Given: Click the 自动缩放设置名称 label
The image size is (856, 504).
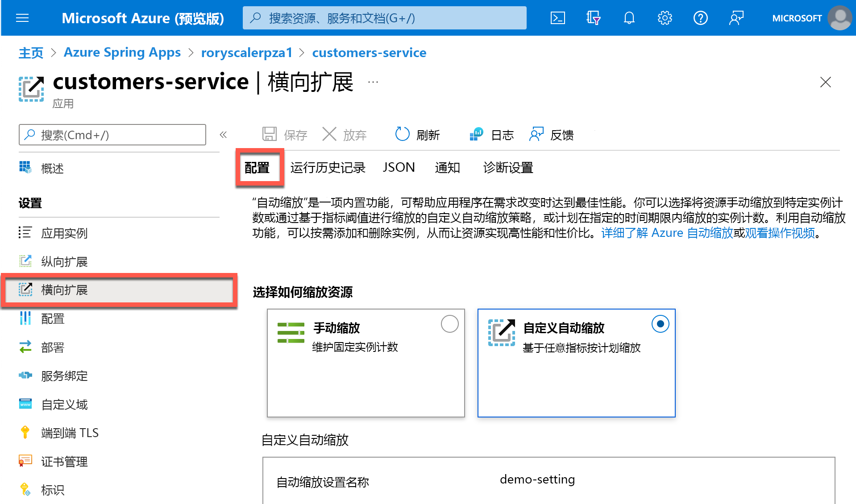Looking at the screenshot, I should (x=323, y=482).
